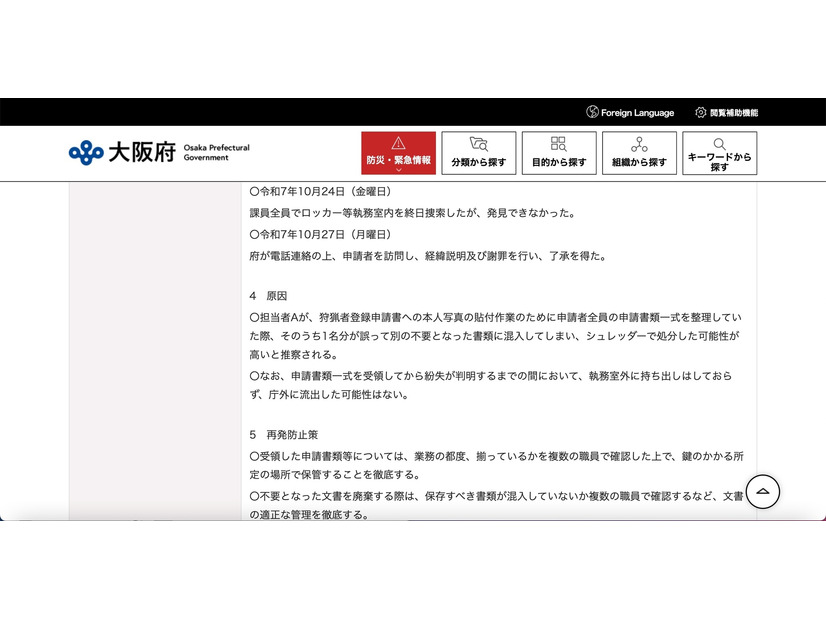Click the organization chart icon on 組織から探す
826x620 pixels.
pos(639,141)
